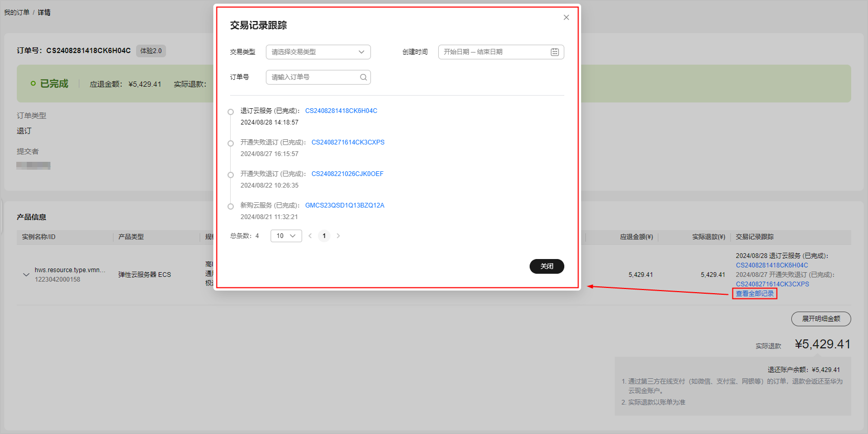Click 查看全部记录 link

point(755,294)
